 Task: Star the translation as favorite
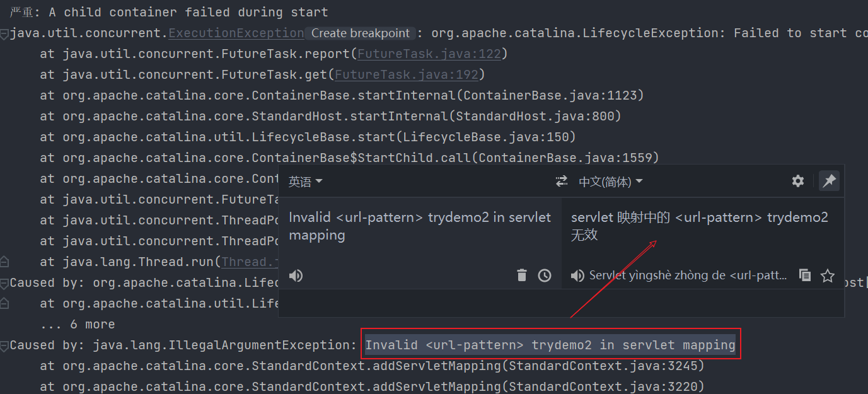click(x=828, y=275)
